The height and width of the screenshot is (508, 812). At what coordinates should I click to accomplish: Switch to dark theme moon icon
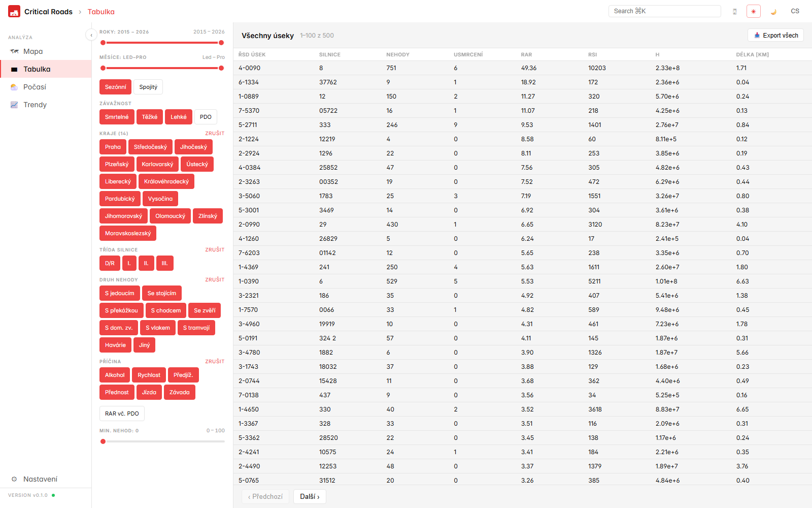click(x=773, y=11)
